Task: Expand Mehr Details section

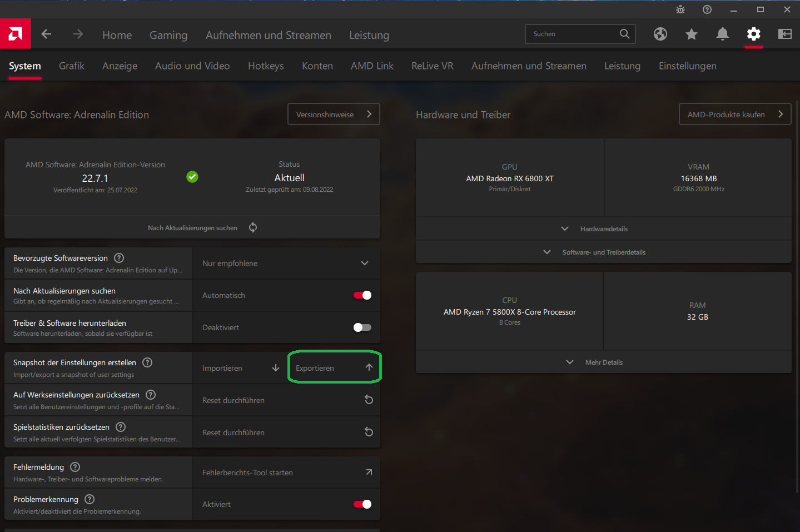Action: pyautogui.click(x=604, y=362)
